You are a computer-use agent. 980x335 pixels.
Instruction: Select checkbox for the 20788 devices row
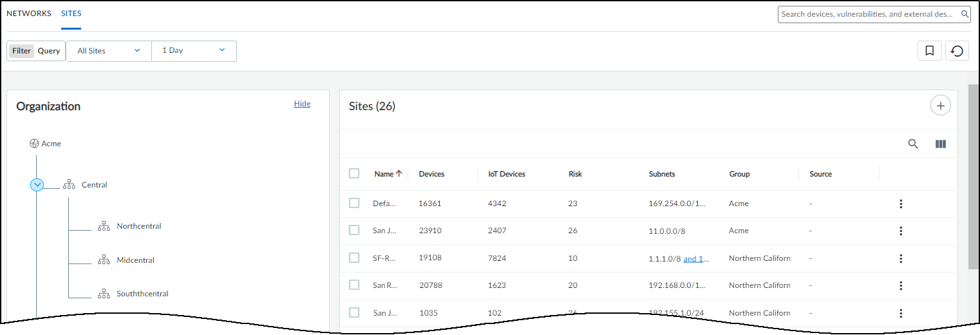[354, 285]
